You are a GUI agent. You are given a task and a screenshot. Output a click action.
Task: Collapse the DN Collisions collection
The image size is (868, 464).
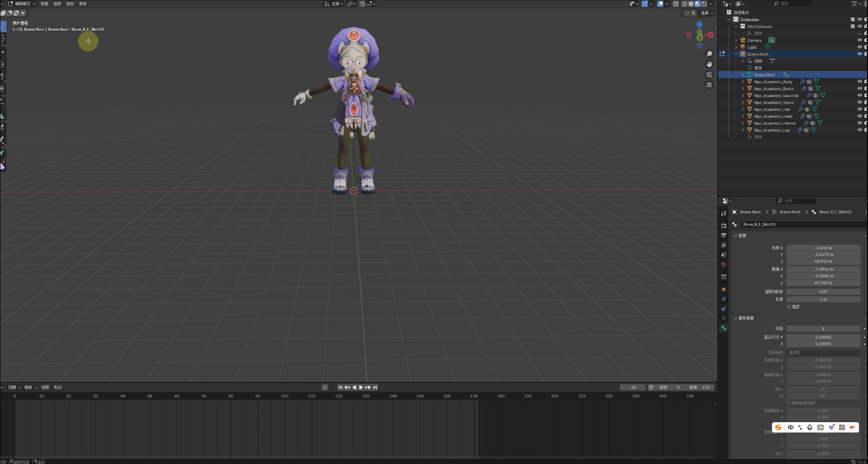tap(736, 26)
